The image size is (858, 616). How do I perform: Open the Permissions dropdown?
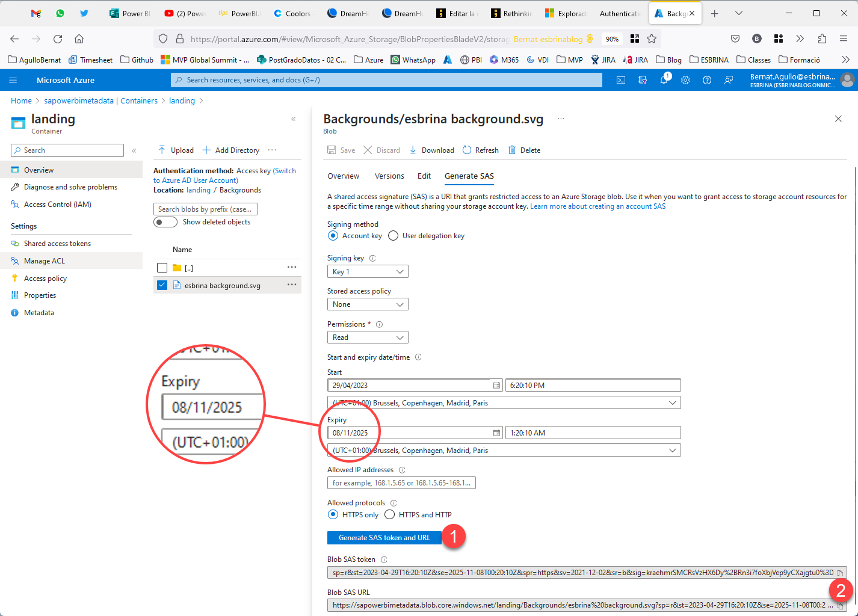click(x=368, y=337)
